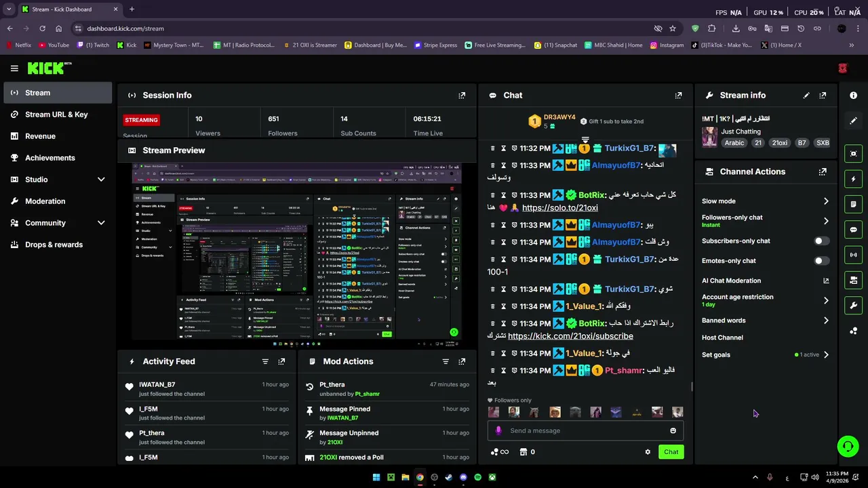Viewport: 868px width, 488px height.
Task: Open Stream URL & Key page
Action: [58, 115]
